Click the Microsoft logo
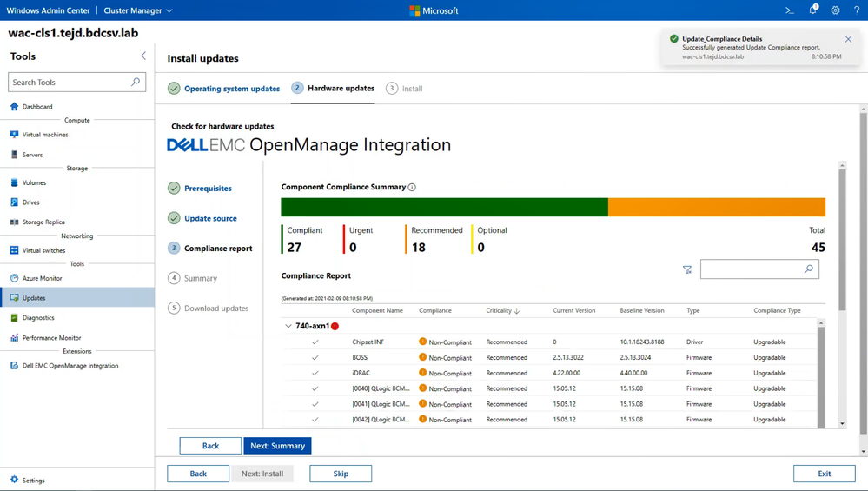 coord(434,10)
